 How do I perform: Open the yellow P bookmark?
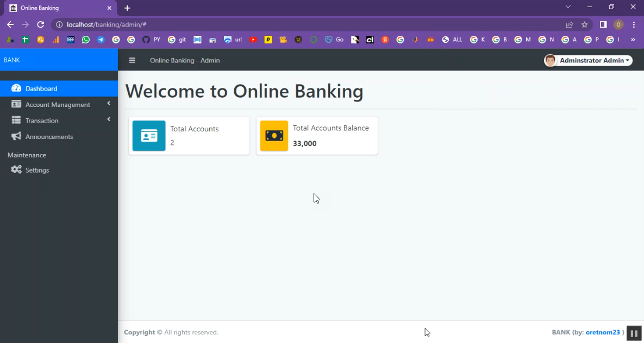pos(268,40)
